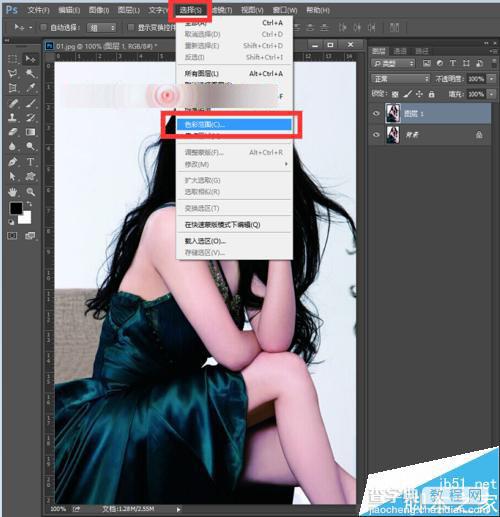Select the Eyedropper tool
Viewport: 500px width, 517px height.
30,88
